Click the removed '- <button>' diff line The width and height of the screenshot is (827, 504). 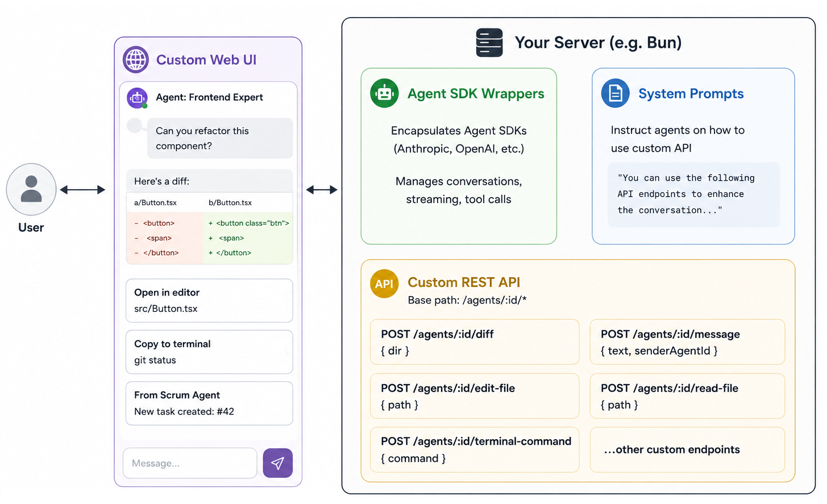tap(155, 223)
